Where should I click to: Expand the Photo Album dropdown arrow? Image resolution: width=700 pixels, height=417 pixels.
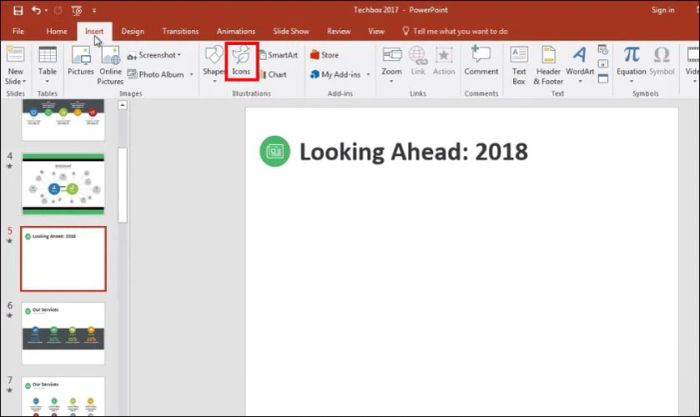tap(192, 75)
